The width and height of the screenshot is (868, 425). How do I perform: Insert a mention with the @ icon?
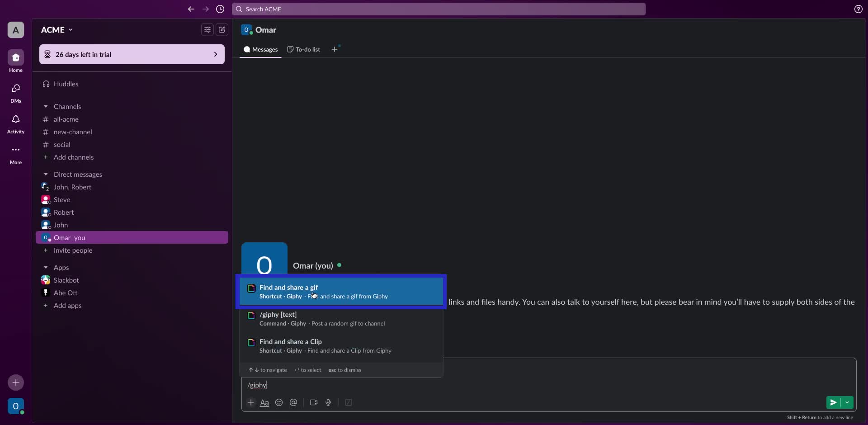(x=293, y=402)
